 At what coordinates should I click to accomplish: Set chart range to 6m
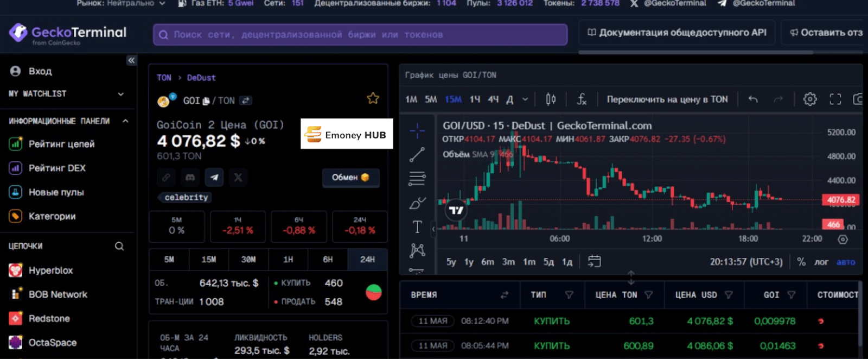click(488, 262)
